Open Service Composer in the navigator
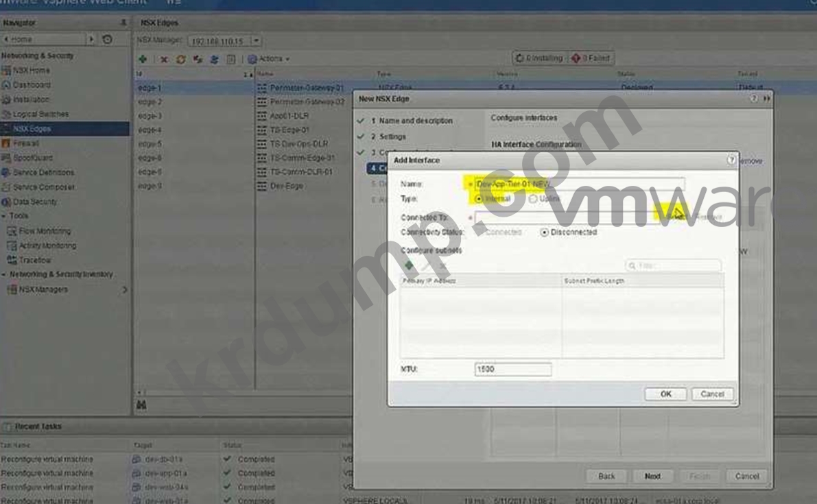Image resolution: width=817 pixels, height=504 pixels. pos(43,187)
